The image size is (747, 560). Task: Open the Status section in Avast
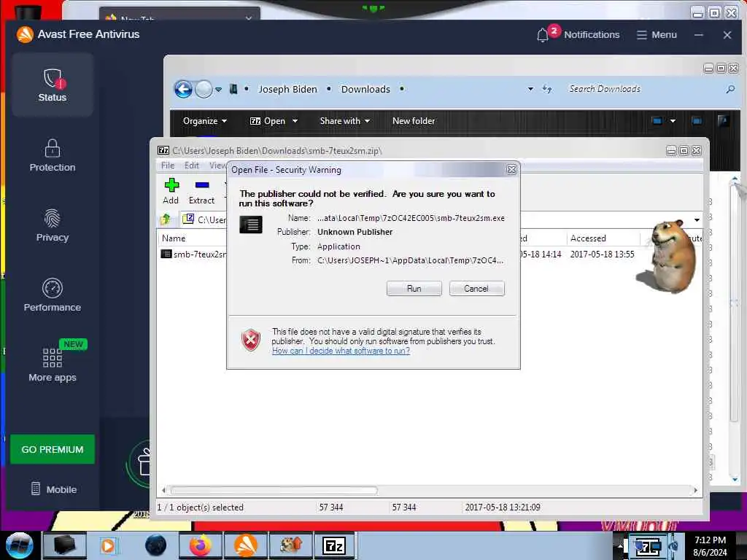53,85
